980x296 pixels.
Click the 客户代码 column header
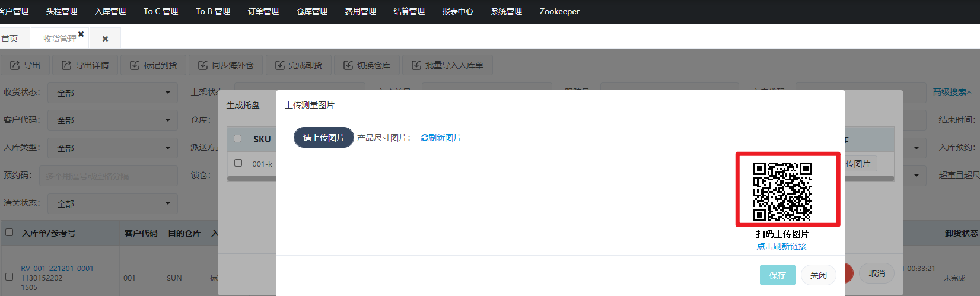coord(141,233)
